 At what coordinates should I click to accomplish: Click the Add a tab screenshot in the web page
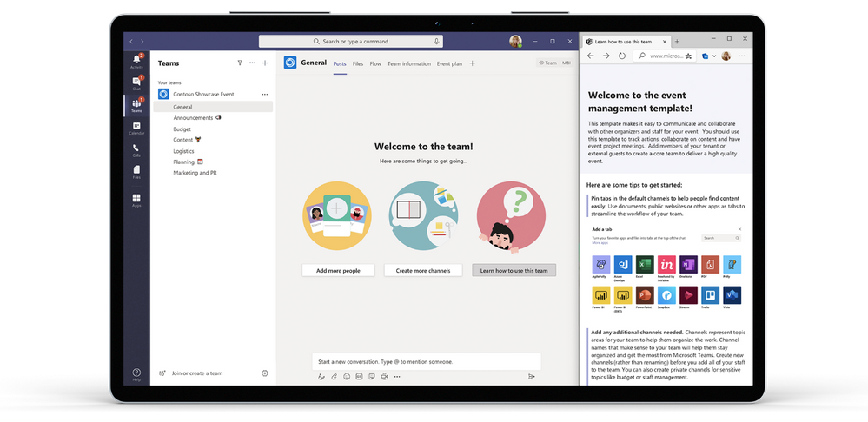tap(666, 269)
